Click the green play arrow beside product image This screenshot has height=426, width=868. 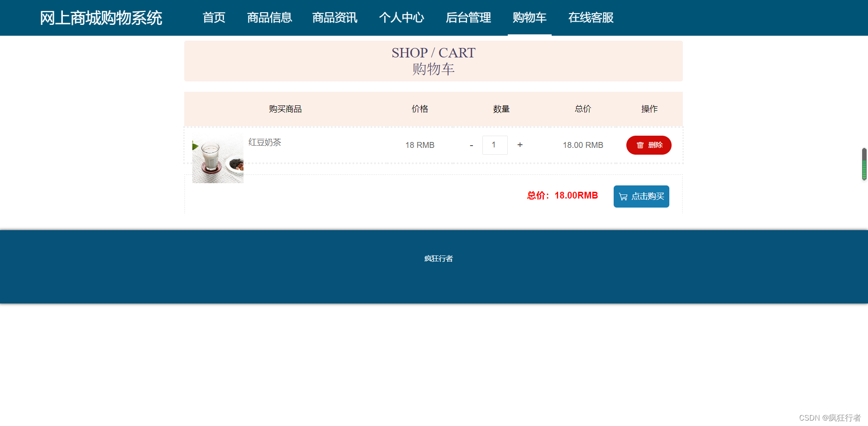coord(195,146)
